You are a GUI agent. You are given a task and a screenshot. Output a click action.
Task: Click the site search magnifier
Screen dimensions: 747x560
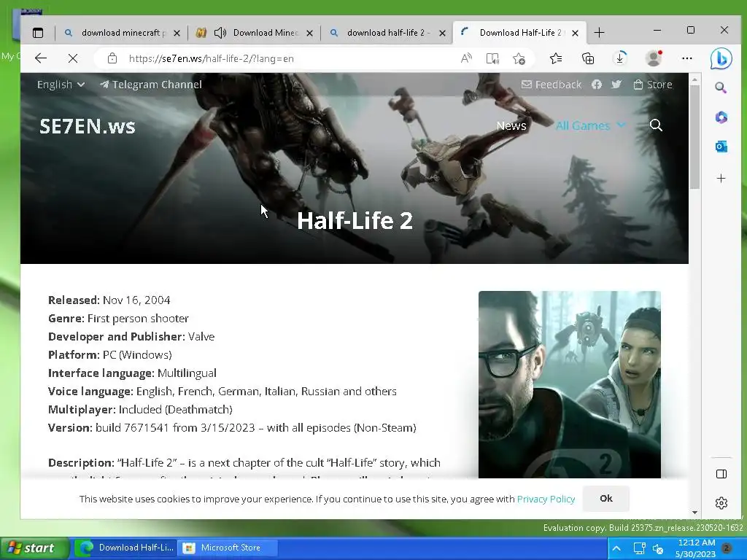click(656, 125)
